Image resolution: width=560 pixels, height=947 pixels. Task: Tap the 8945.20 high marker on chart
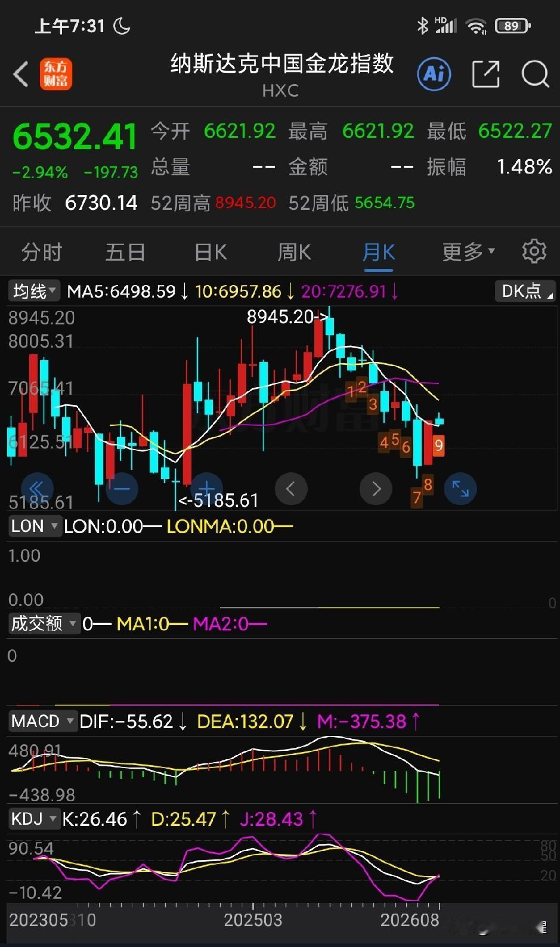click(287, 317)
